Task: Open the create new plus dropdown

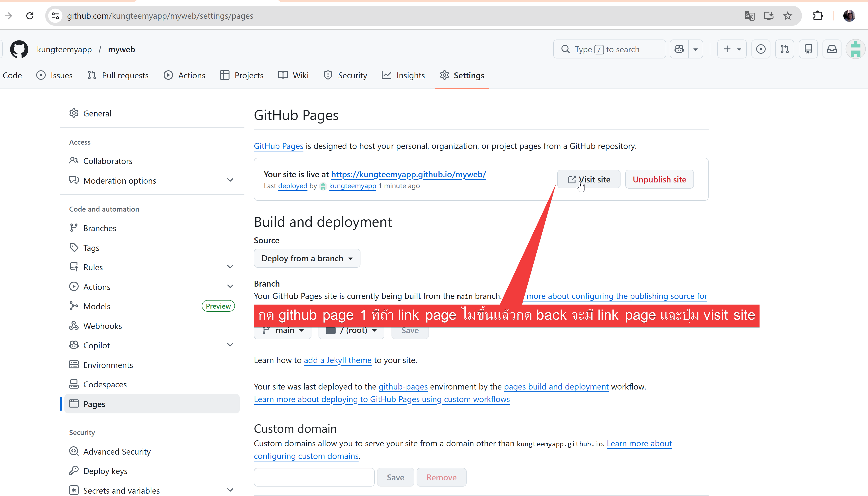Action: click(732, 49)
